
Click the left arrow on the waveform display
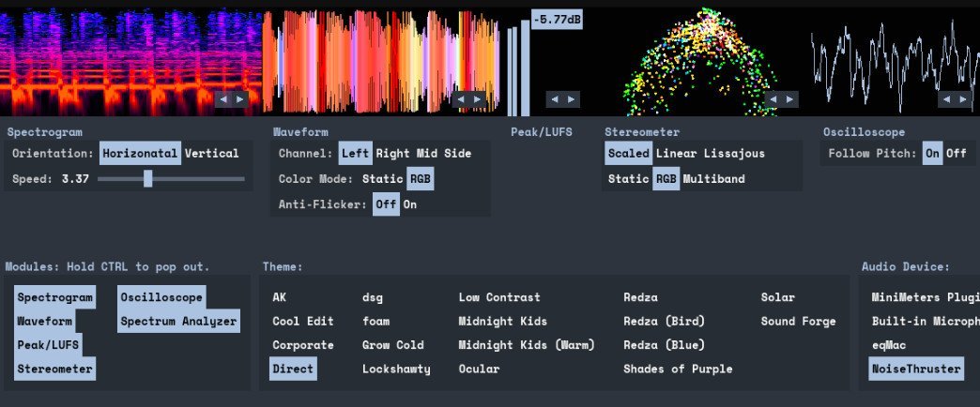(x=460, y=98)
